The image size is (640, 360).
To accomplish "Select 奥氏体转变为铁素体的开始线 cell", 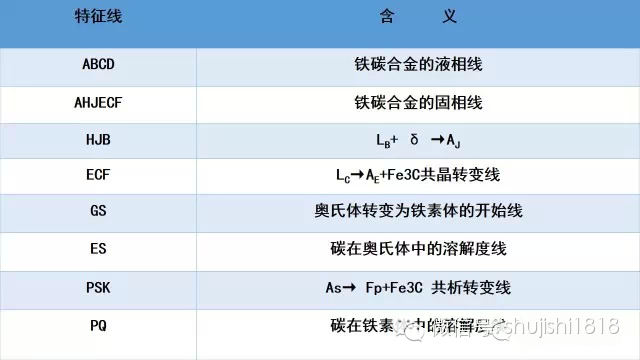I will click(418, 211).
